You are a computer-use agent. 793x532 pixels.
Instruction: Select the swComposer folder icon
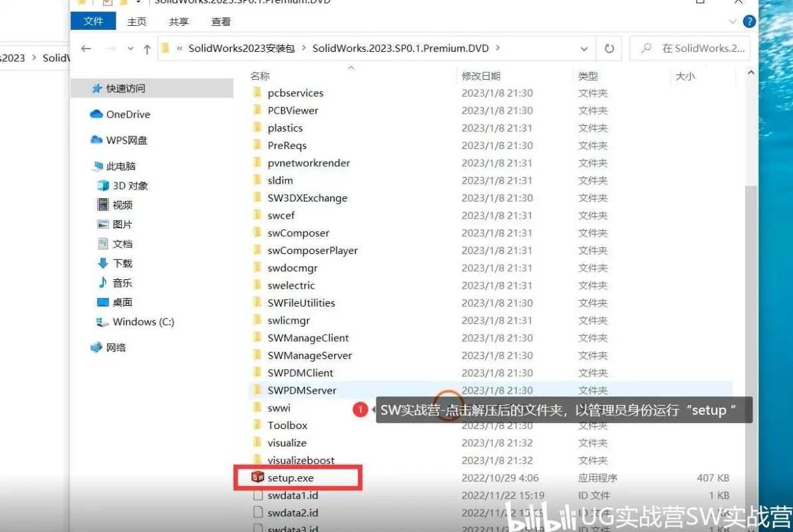coord(257,233)
